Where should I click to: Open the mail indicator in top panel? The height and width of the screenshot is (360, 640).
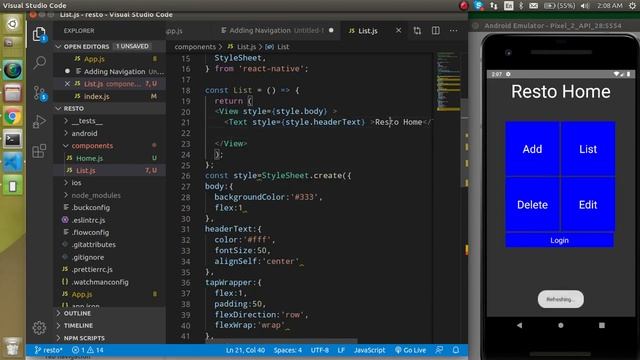(x=533, y=5)
